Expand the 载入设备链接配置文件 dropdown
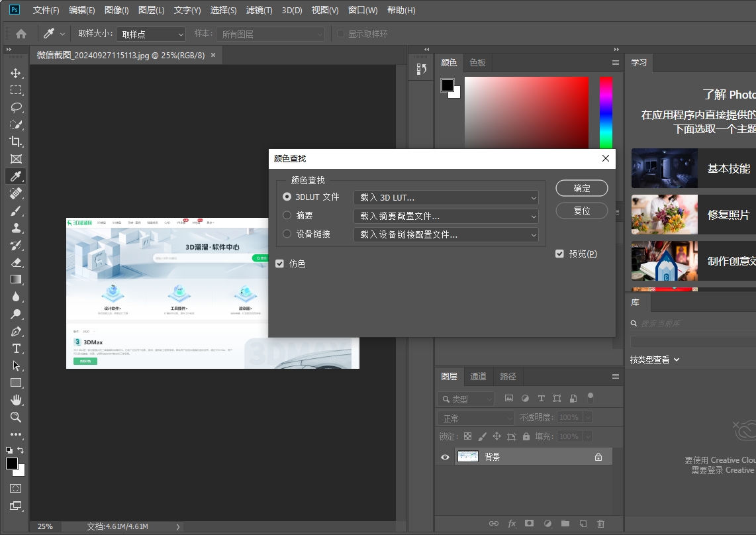The width and height of the screenshot is (756, 535). (x=446, y=234)
